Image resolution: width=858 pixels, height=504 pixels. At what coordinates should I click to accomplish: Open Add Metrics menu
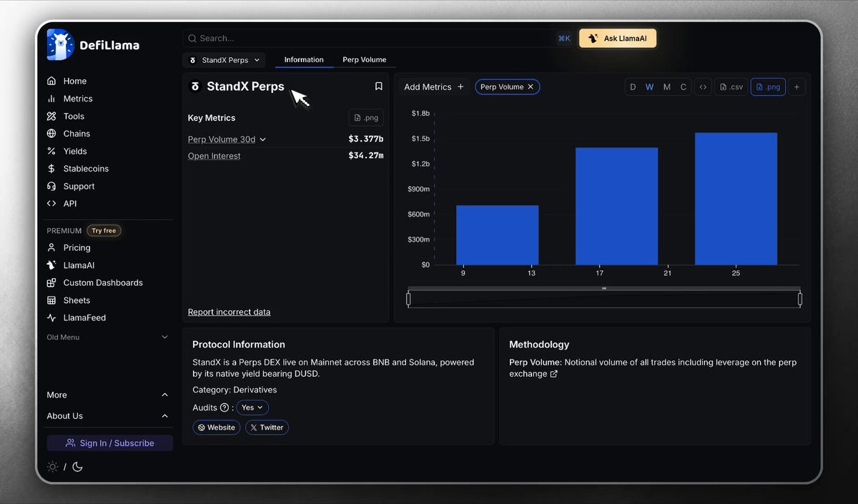click(434, 87)
